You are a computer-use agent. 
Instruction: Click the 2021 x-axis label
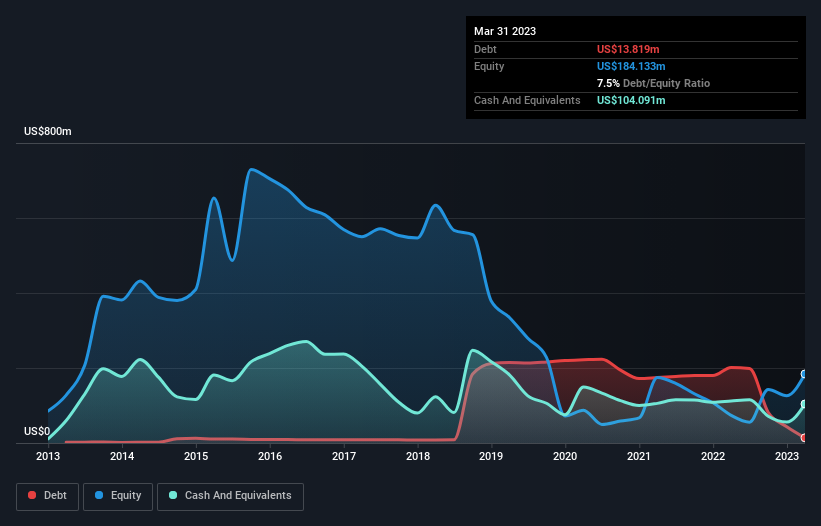pos(639,456)
